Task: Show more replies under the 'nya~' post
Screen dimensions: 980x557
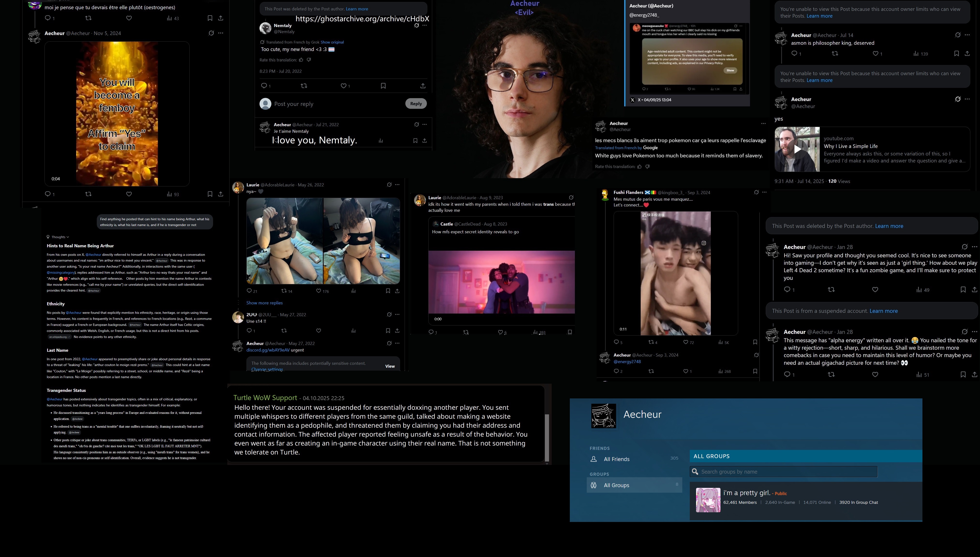Action: tap(264, 303)
